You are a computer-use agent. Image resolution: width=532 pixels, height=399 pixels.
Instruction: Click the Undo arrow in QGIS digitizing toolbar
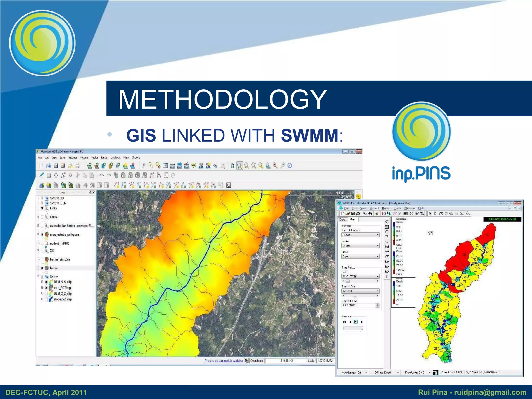point(102,175)
